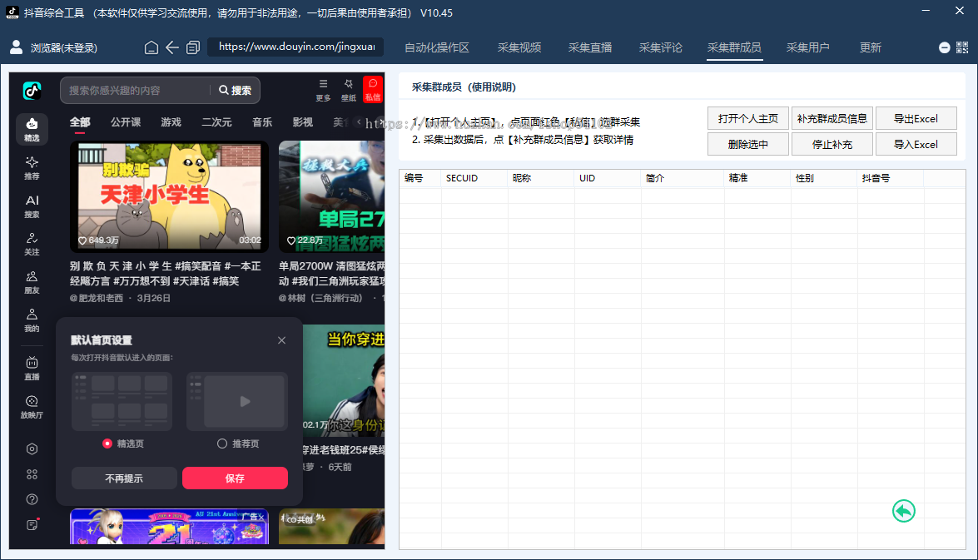This screenshot has height=560, width=978.
Task: Click the four-circles apps icon in sidebar
Action: 32,474
